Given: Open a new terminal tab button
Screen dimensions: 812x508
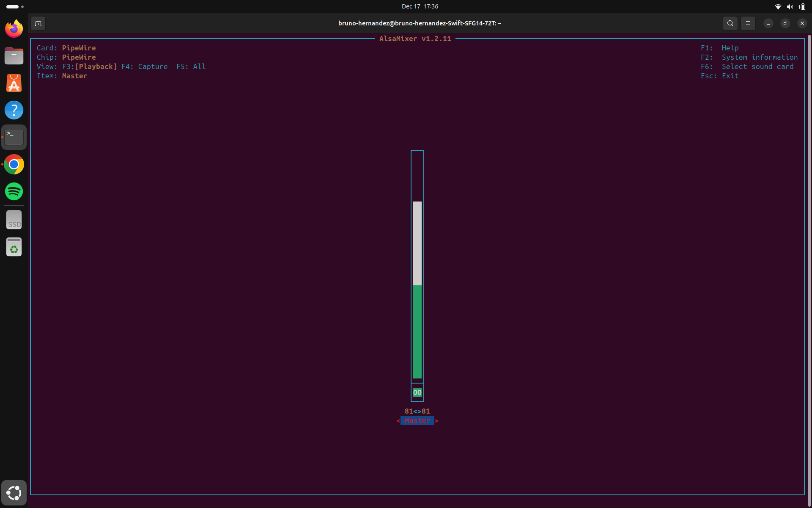Looking at the screenshot, I should (x=38, y=23).
